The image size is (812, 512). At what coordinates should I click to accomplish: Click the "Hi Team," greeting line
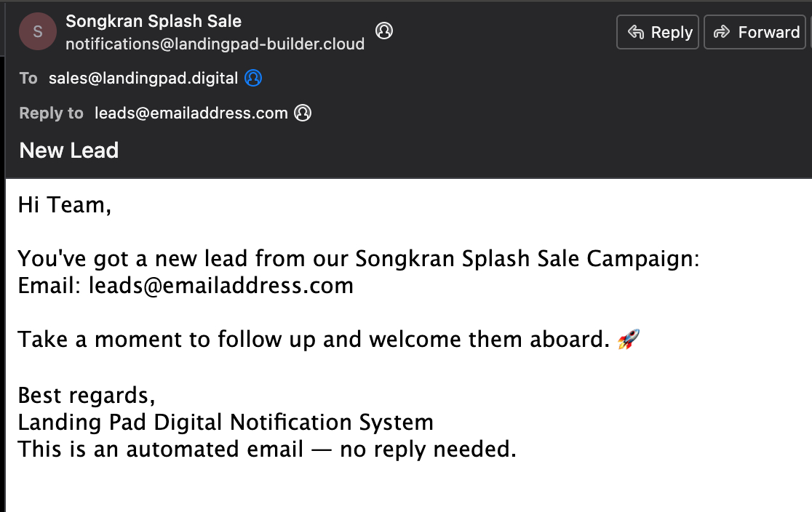click(x=65, y=205)
